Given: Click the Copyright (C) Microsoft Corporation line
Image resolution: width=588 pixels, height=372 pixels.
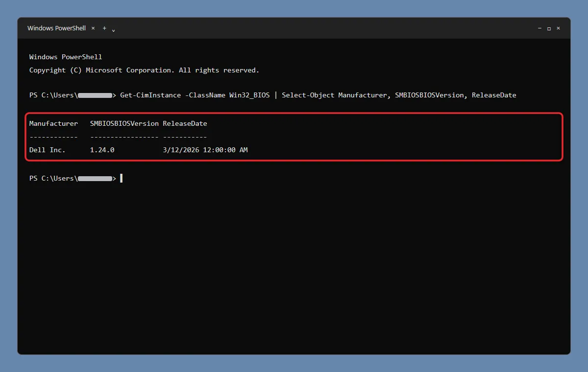Looking at the screenshot, I should tap(144, 70).
